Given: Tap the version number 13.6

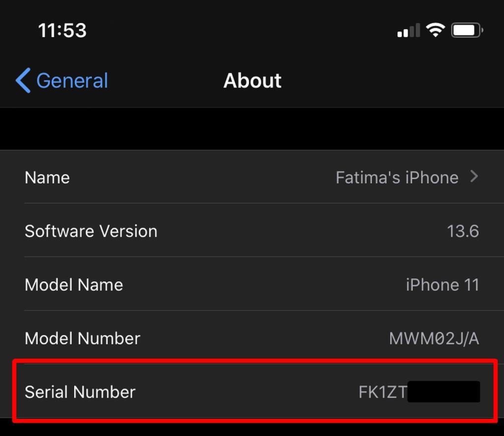Looking at the screenshot, I should point(463,231).
